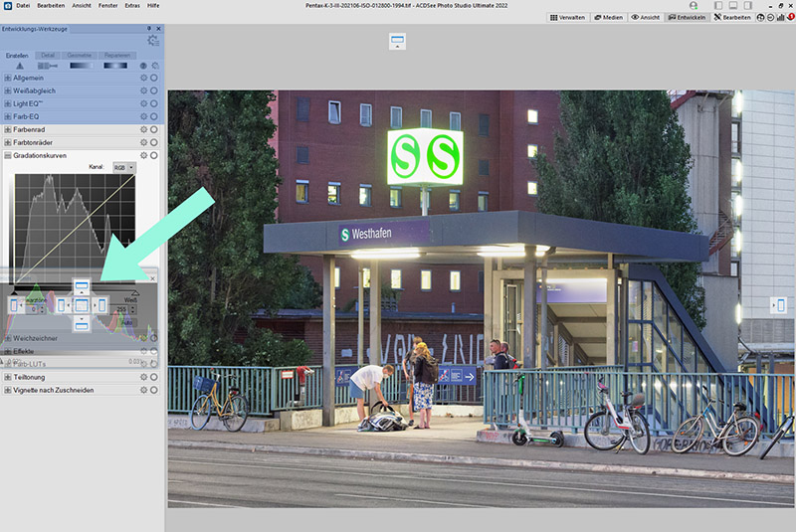Switch to Medien mode
The image size is (796, 532).
tap(609, 17)
